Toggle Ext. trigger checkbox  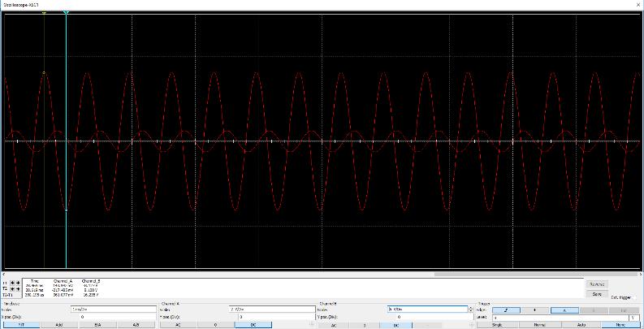[x=635, y=297]
